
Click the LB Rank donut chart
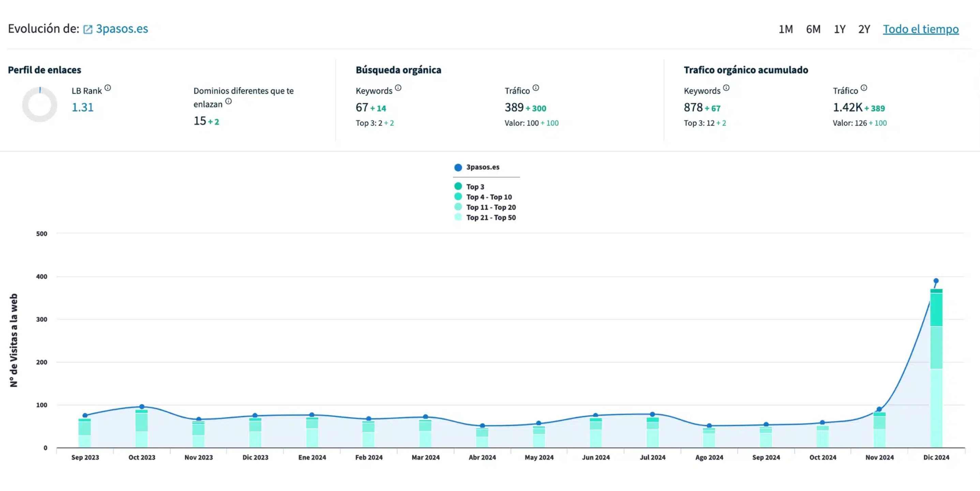[40, 105]
